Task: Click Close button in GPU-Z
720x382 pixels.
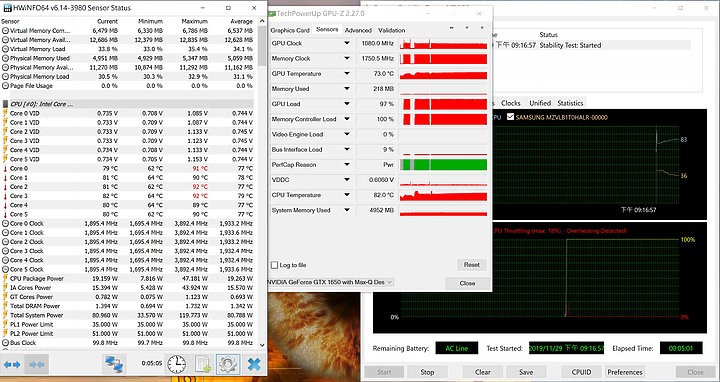Action: click(x=467, y=283)
